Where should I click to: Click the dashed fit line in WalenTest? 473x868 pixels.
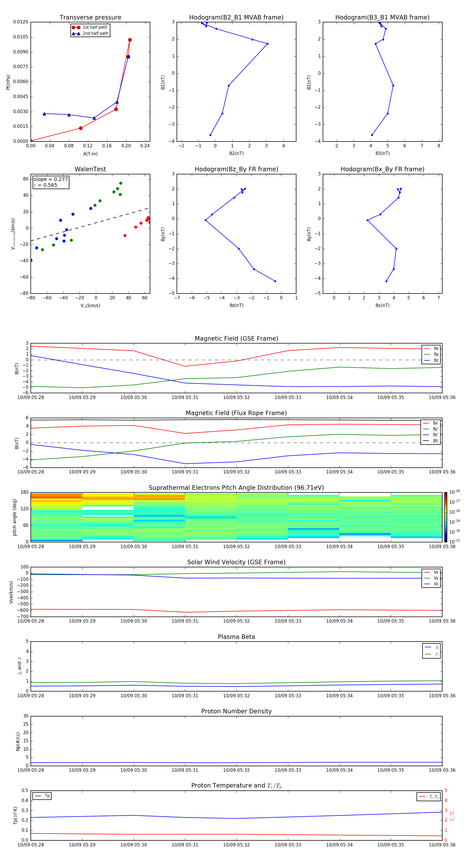click(x=90, y=224)
